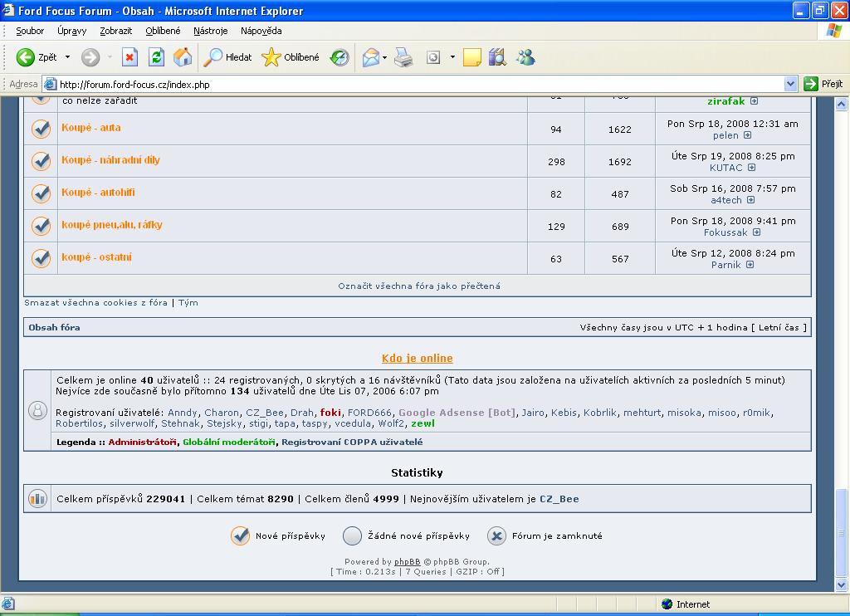The image size is (850, 616).
Task: Open the History toolbar icon
Action: click(340, 57)
